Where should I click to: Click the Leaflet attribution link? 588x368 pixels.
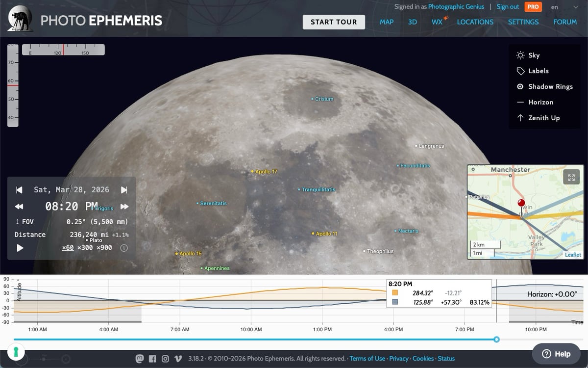click(x=573, y=255)
